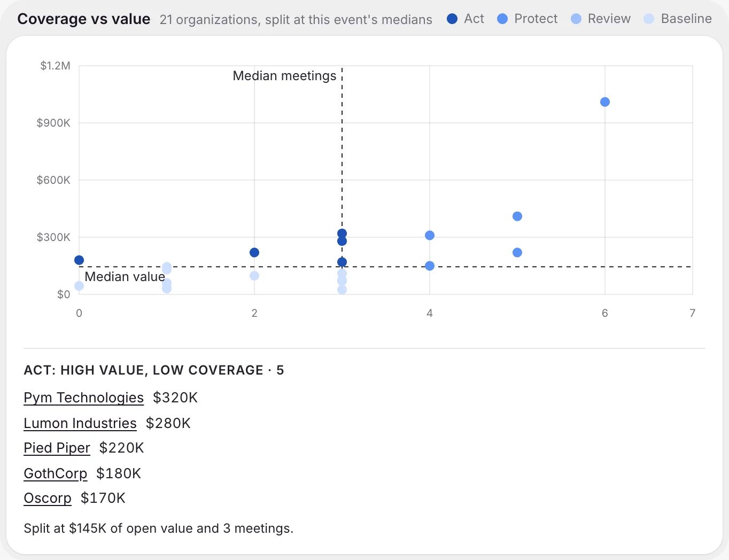Click the x-axis label 6

(x=605, y=313)
